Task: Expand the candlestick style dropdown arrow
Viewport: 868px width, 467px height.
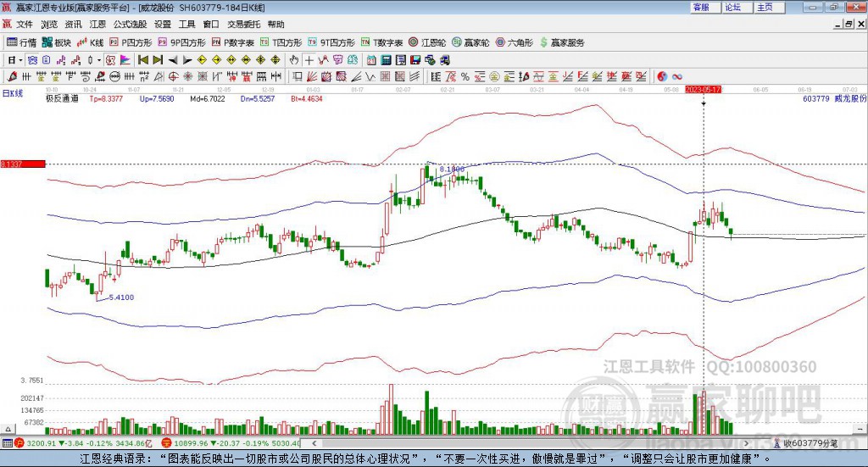Action: pos(99,60)
